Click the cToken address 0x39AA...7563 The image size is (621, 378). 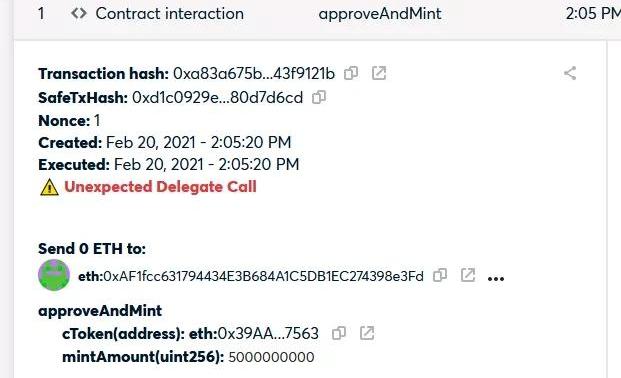point(254,334)
